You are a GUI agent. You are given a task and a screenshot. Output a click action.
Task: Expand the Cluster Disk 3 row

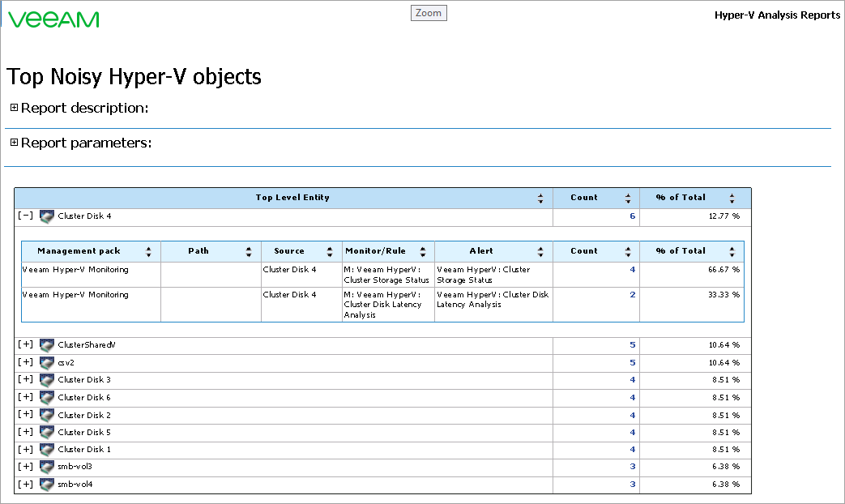[25, 379]
